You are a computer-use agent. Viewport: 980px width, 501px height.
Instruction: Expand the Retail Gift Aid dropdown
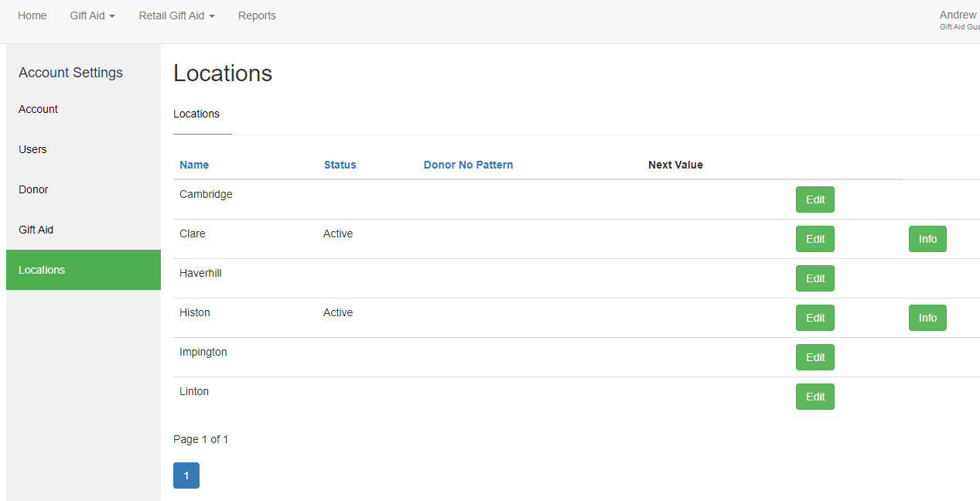point(176,15)
